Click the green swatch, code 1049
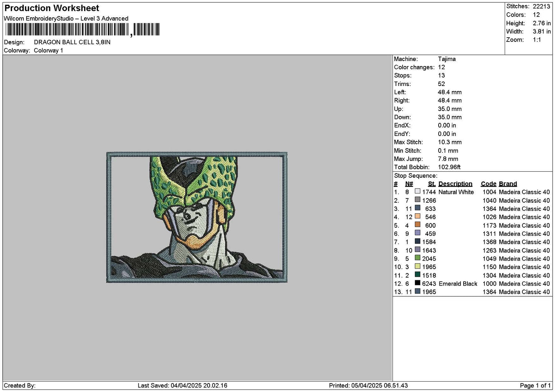This screenshot has height=392, width=555. (417, 258)
